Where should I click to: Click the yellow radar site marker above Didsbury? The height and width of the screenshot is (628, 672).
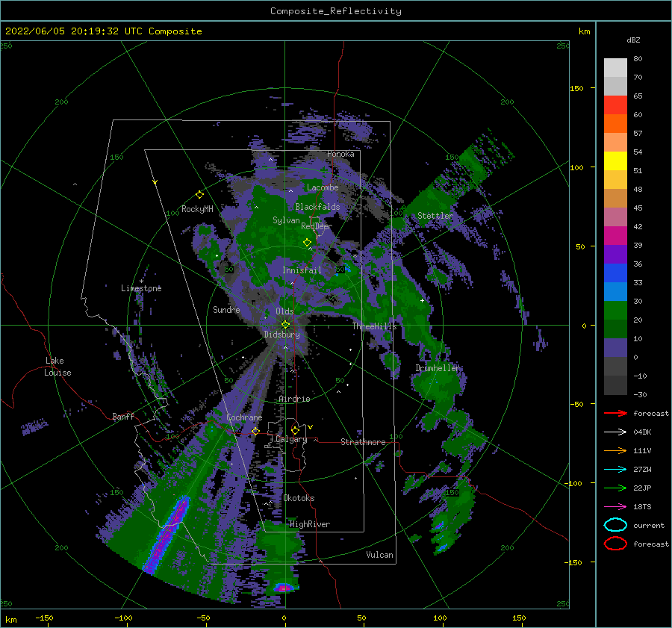click(x=285, y=325)
